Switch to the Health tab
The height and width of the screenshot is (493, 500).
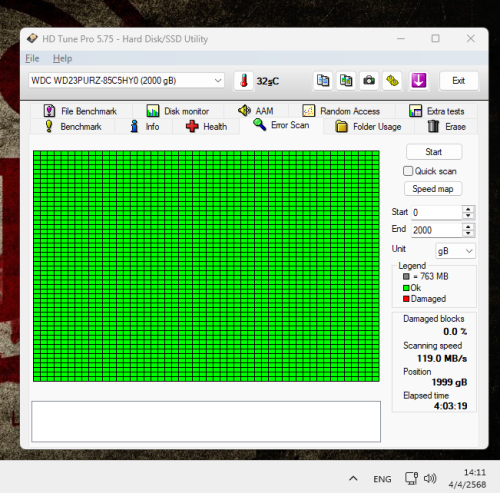coord(207,127)
